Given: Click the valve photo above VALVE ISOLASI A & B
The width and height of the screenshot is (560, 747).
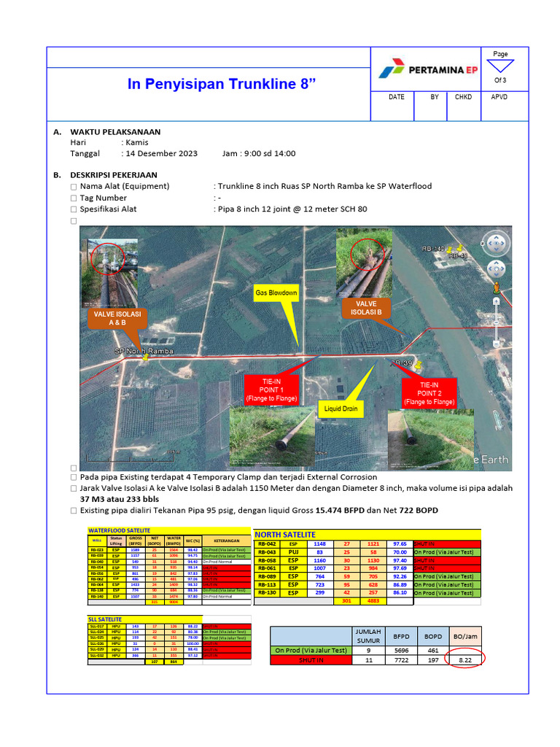Looking at the screenshot, I should pos(111,273).
